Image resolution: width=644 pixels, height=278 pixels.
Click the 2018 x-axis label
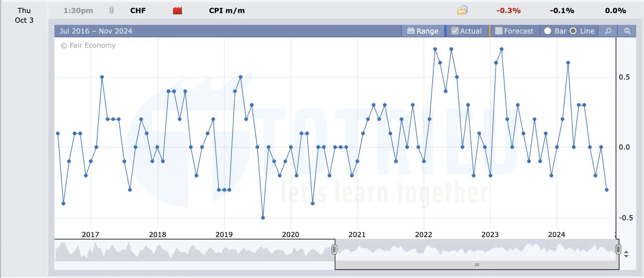click(x=157, y=235)
